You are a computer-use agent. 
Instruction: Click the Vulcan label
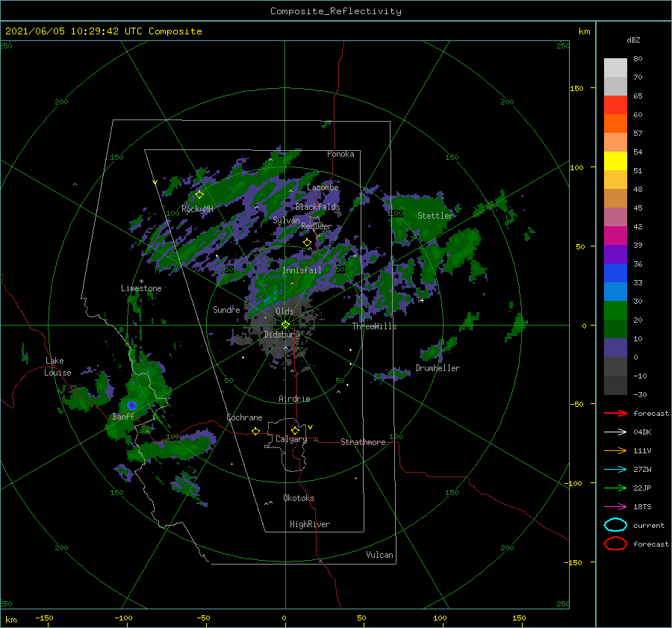(379, 555)
